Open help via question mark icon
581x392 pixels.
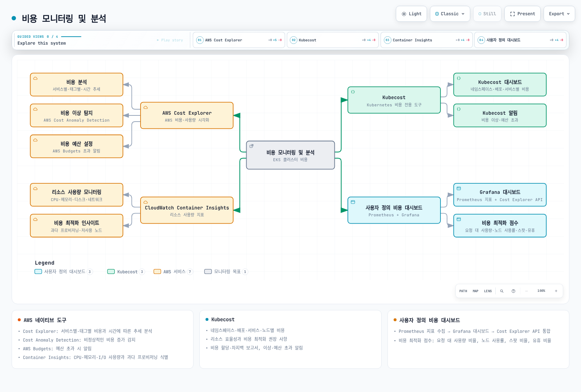513,291
